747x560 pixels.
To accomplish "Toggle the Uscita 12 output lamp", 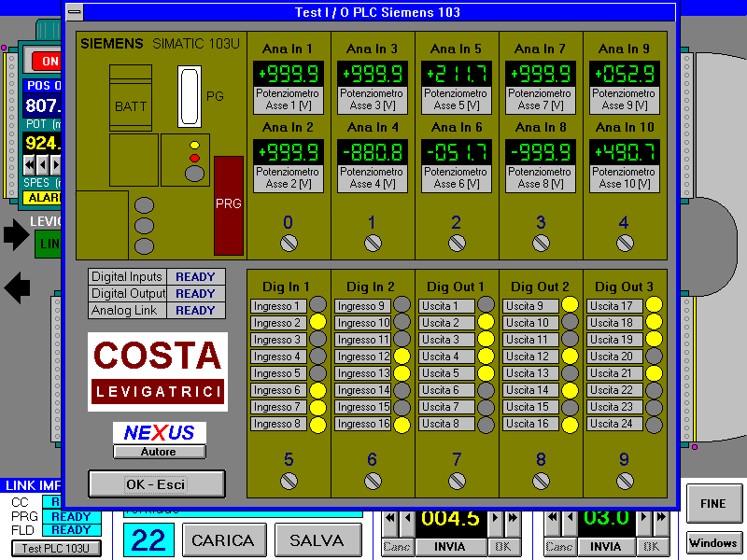I will 570,357.
